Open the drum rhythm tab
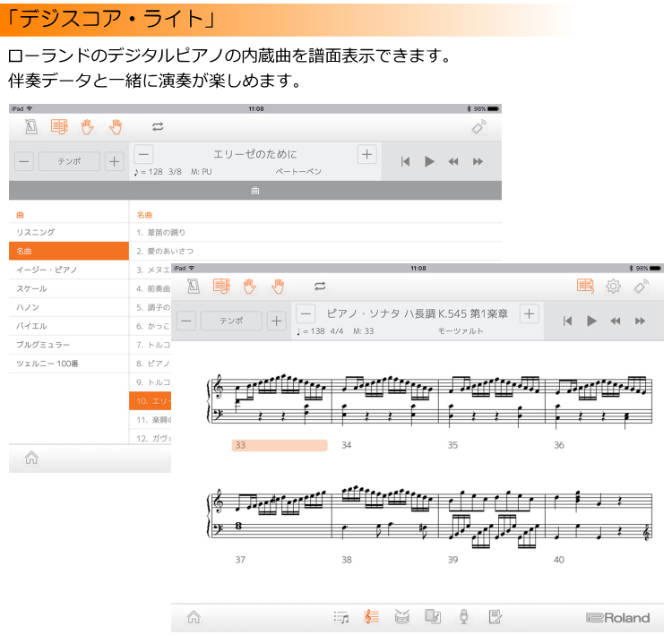This screenshot has height=643, width=672. click(402, 617)
